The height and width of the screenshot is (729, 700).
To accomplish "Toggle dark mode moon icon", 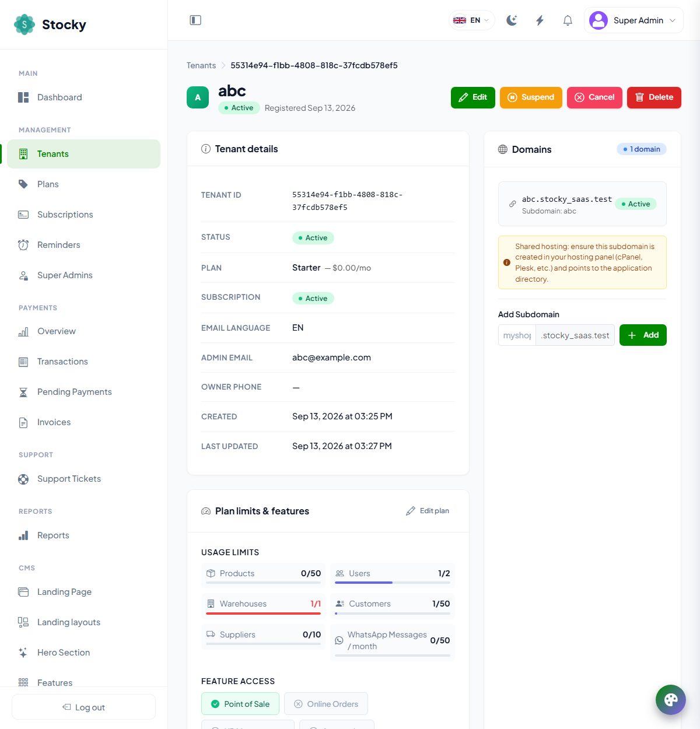I will coord(512,20).
